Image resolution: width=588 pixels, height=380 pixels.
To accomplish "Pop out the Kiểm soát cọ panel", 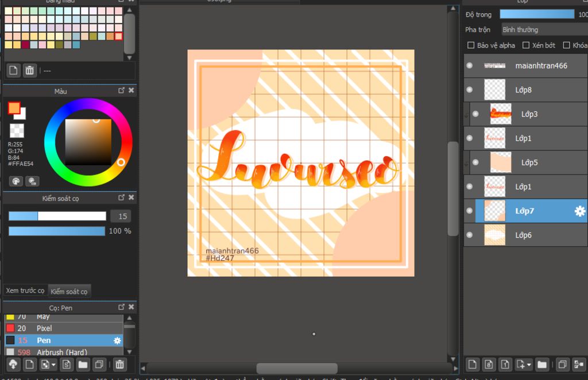I will (122, 197).
